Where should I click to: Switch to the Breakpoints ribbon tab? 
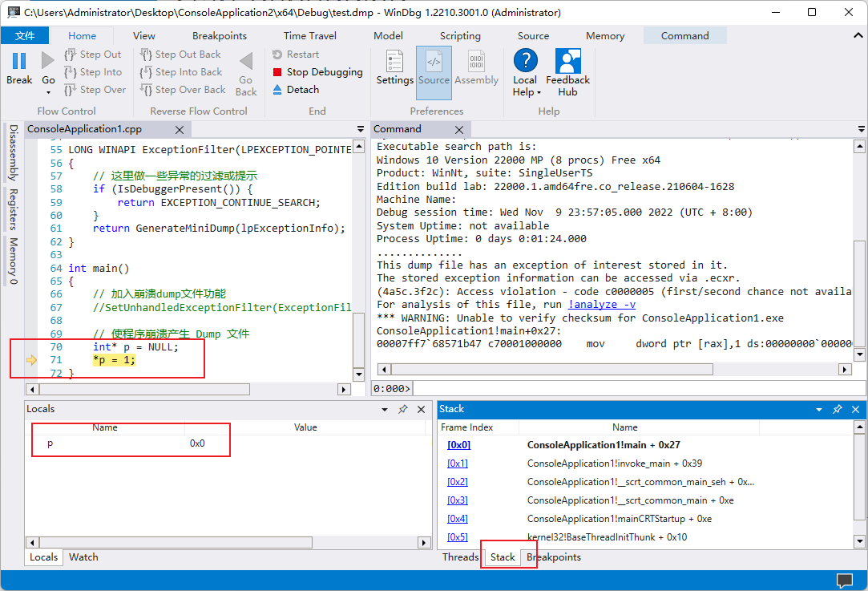click(220, 36)
